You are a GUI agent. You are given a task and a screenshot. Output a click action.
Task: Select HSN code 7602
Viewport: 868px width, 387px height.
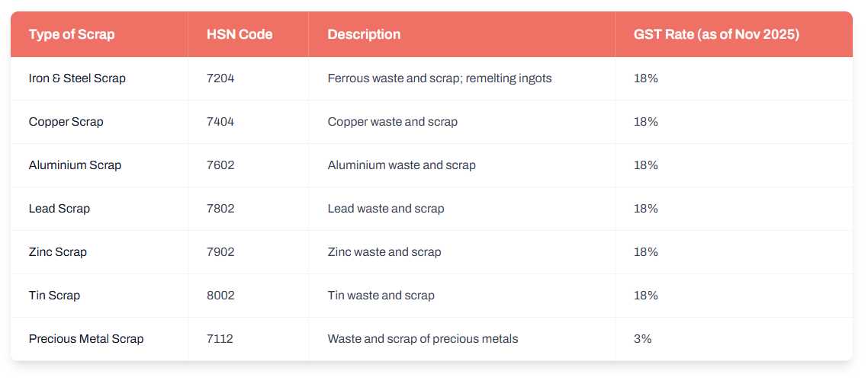click(220, 165)
